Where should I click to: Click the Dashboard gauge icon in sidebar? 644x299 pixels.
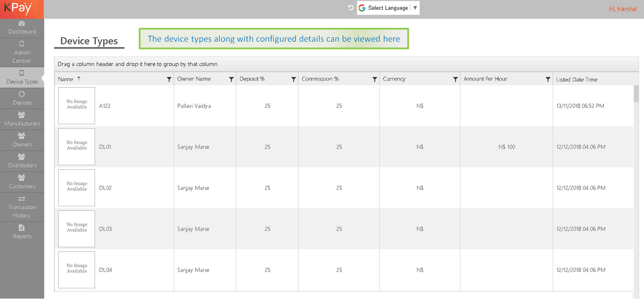[x=21, y=23]
